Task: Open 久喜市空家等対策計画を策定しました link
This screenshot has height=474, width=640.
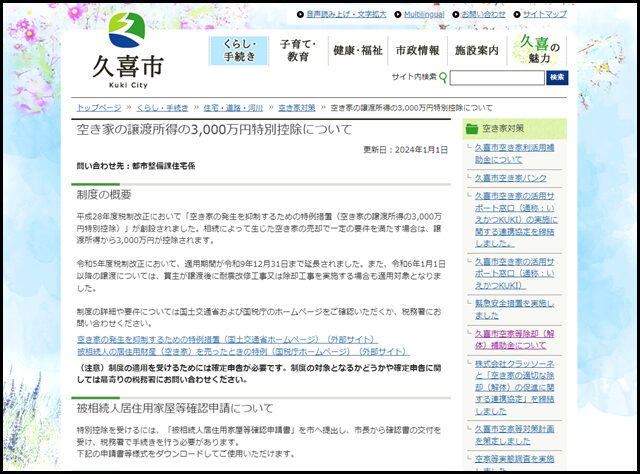Action: tap(514, 435)
